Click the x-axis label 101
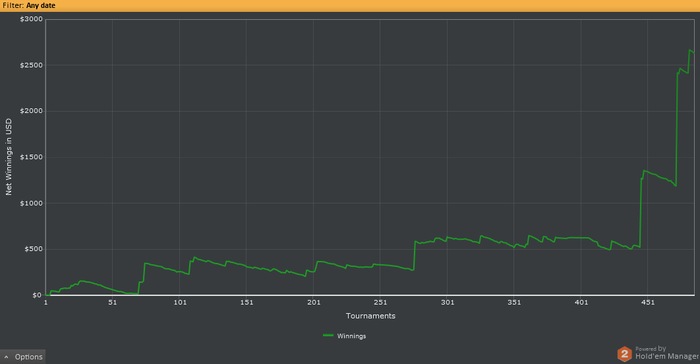The image size is (700, 364). pyautogui.click(x=179, y=302)
